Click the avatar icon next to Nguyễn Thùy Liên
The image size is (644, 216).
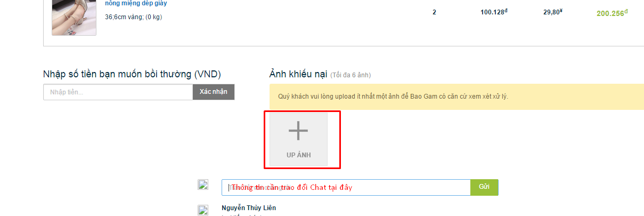click(x=202, y=210)
